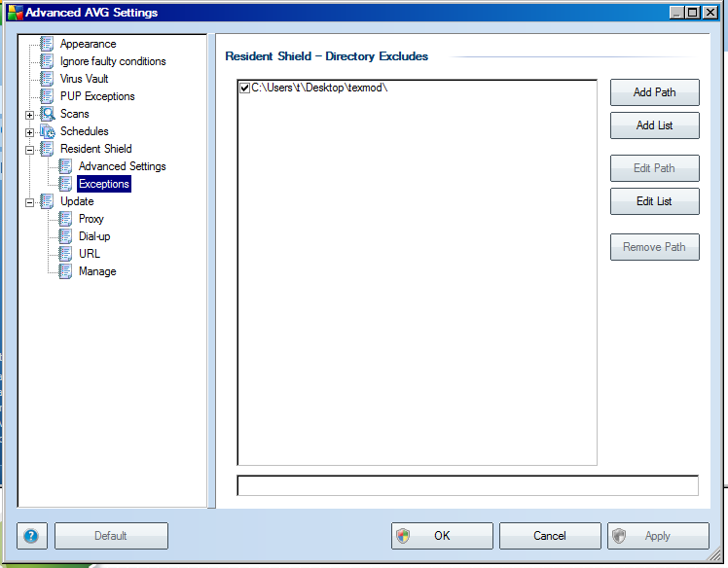
Task: Minimize the Advanced AVG Settings window
Action: (x=676, y=13)
